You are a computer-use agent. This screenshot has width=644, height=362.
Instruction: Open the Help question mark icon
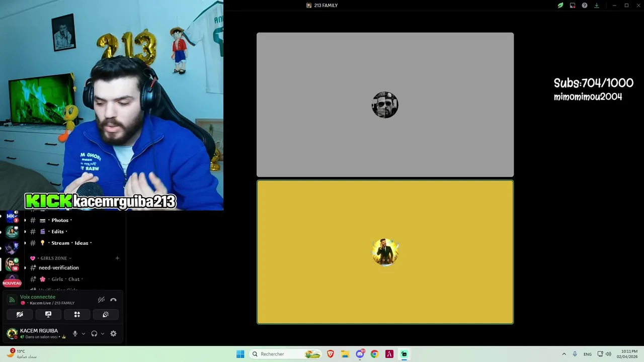tap(585, 6)
